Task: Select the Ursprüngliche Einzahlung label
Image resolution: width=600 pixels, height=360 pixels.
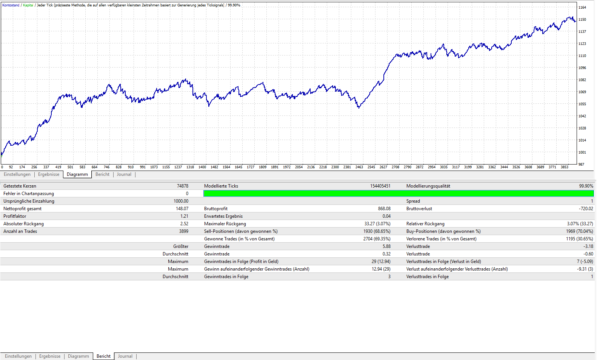Action: [x=29, y=201]
